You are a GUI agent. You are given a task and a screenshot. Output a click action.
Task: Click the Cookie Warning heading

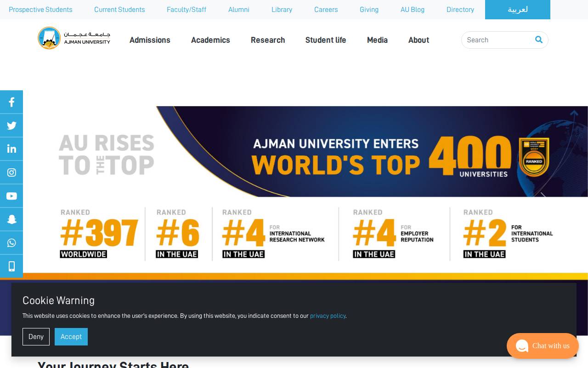pos(58,300)
